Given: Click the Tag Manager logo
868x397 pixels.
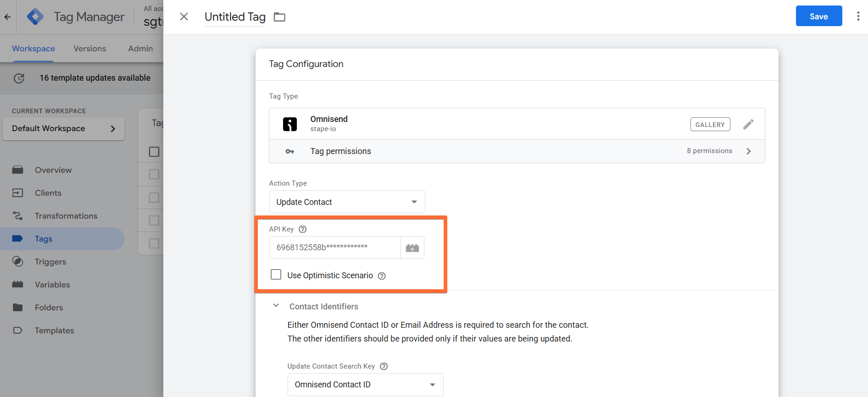Looking at the screenshot, I should [x=35, y=17].
